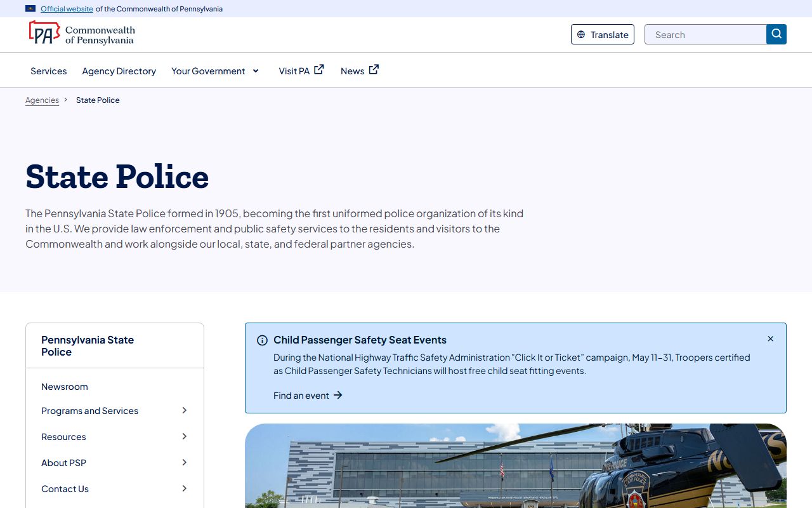The width and height of the screenshot is (812, 508).
Task: Open the News navigation link
Action: tap(353, 71)
